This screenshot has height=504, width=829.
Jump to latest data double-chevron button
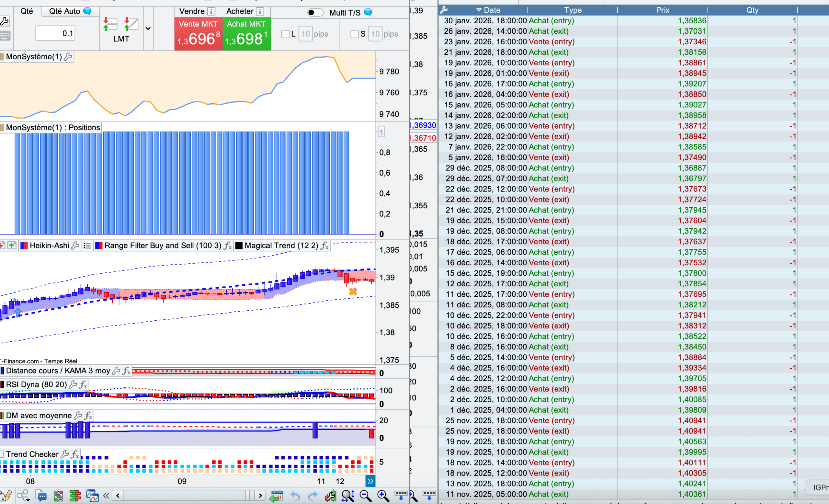pos(370,481)
